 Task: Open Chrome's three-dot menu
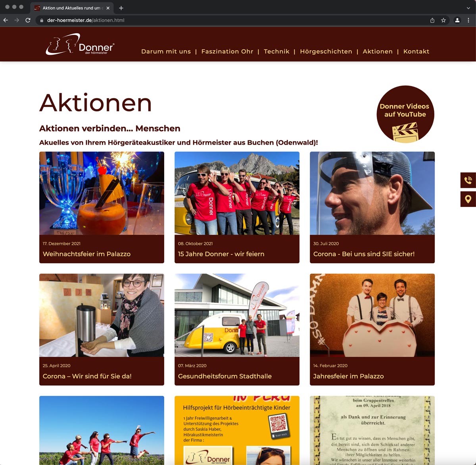pos(468,20)
